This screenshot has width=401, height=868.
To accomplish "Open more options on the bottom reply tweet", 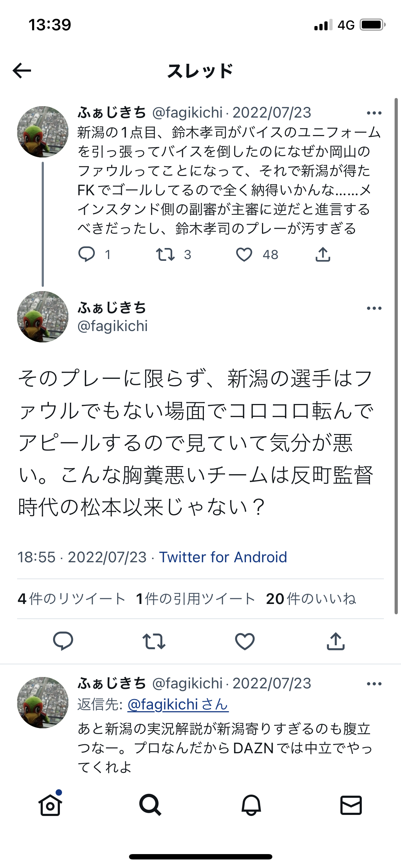I will pyautogui.click(x=374, y=684).
